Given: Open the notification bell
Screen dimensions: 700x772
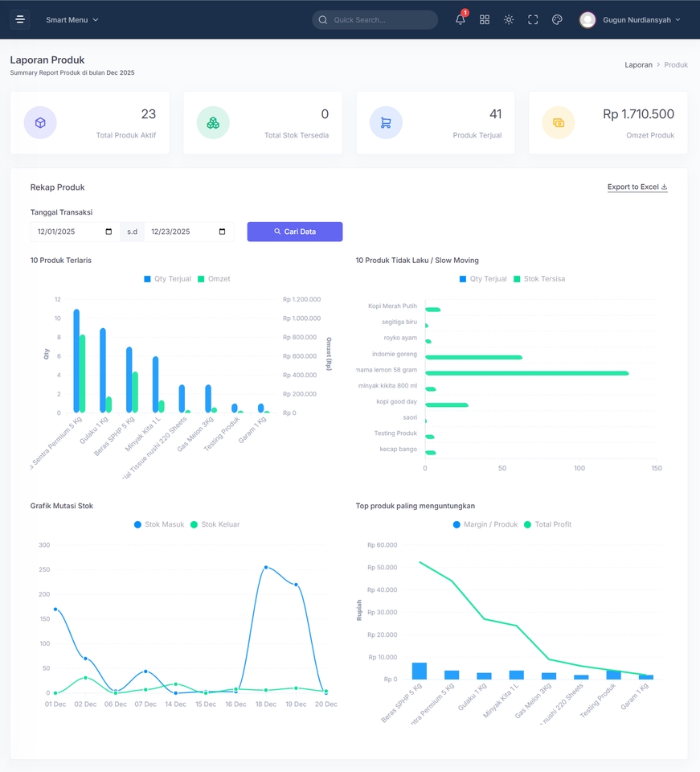Looking at the screenshot, I should tap(461, 19).
